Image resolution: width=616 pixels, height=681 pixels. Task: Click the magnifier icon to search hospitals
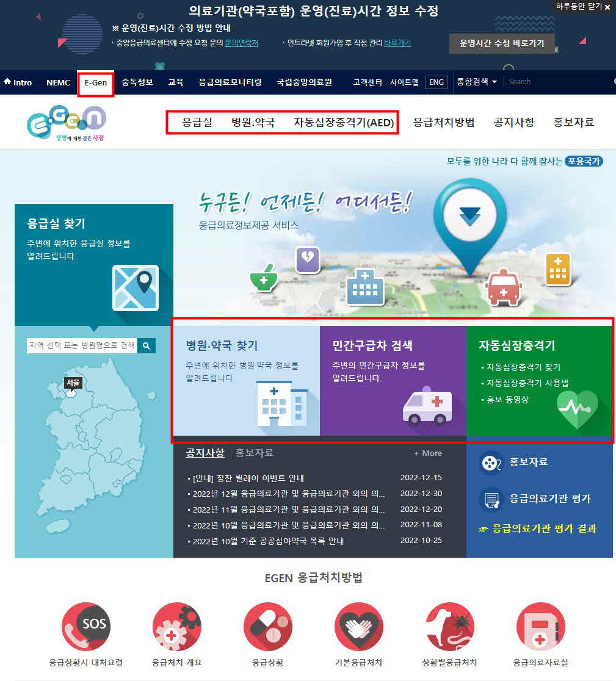point(147,344)
